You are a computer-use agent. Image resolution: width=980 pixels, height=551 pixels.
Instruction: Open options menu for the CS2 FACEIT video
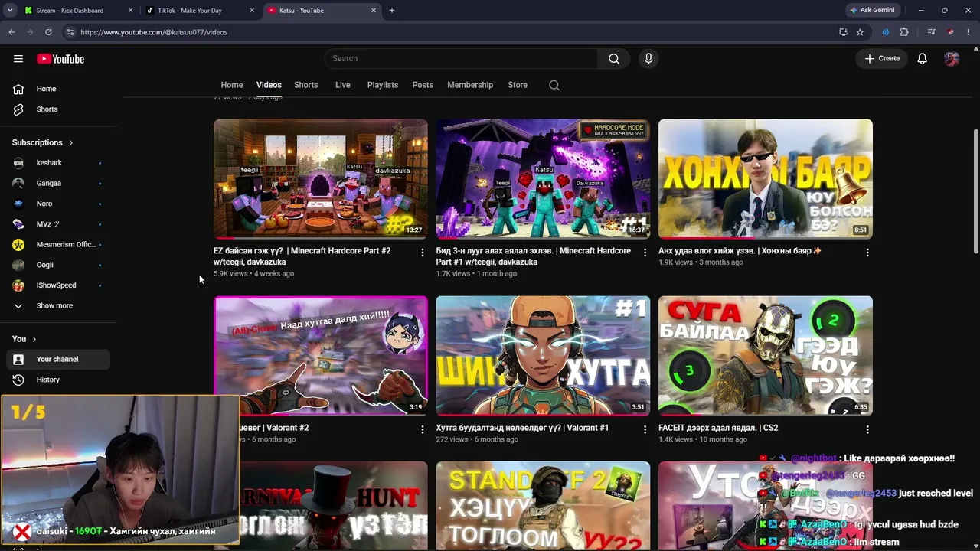coord(867,429)
